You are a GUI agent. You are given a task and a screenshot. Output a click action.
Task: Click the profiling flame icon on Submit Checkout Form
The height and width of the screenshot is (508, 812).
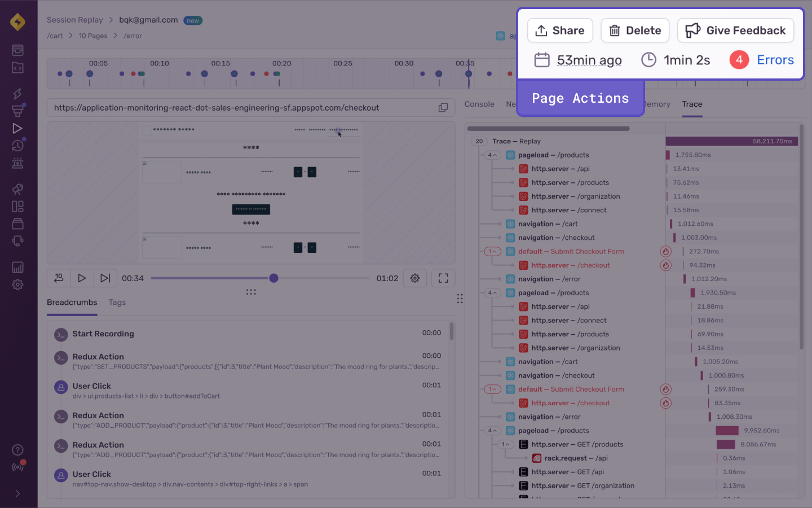[x=666, y=251]
